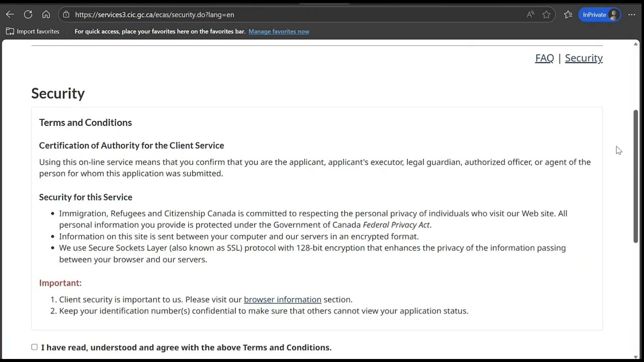Click Manage favorites now link

(x=279, y=31)
